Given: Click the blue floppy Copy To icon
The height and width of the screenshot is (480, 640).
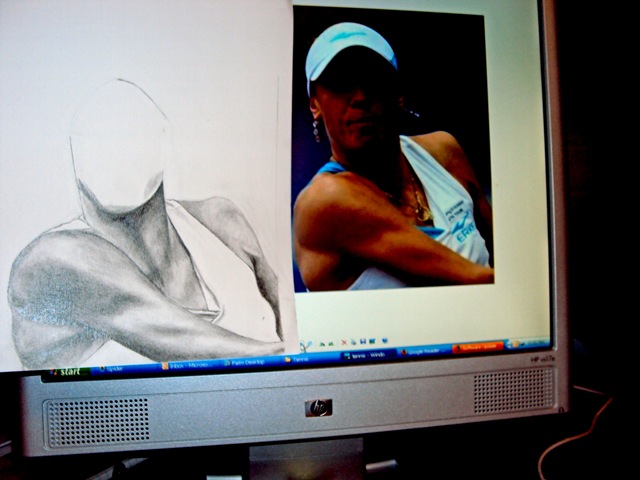Looking at the screenshot, I should 363,341.
